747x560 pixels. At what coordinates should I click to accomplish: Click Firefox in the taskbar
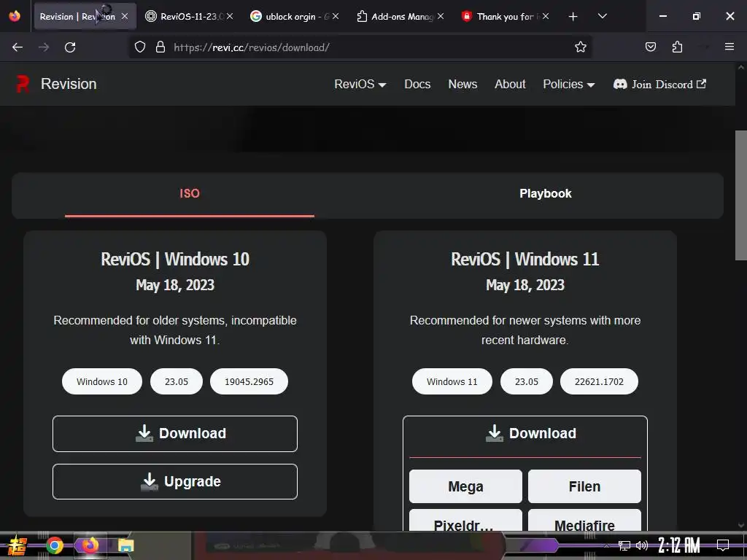[90, 545]
